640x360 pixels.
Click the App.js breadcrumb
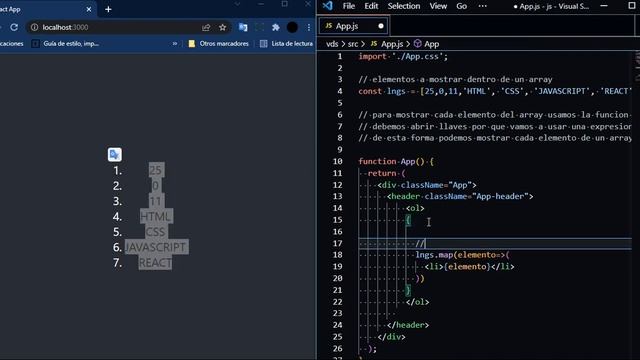click(387, 44)
